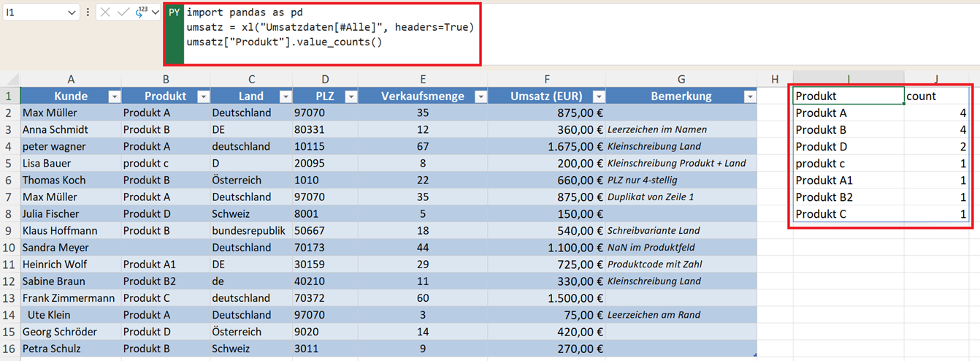Screen dimensions: 980x361
Task: Click into the Python formula editor text
Action: [329, 28]
